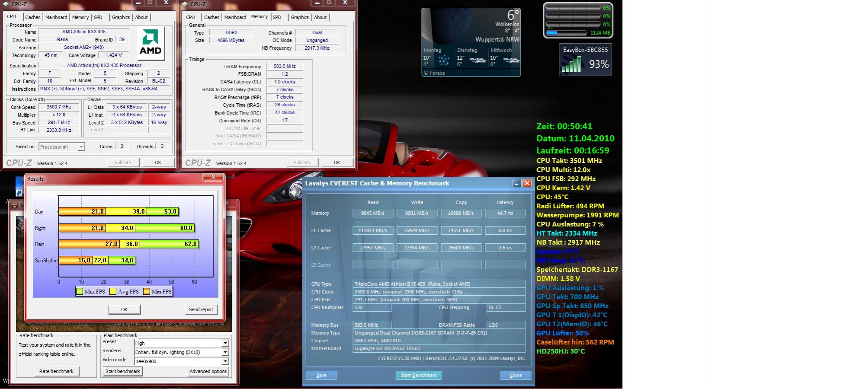The height and width of the screenshot is (389, 868).
Task: Click the HT Link value 2333.8 MHz
Action: coord(60,131)
